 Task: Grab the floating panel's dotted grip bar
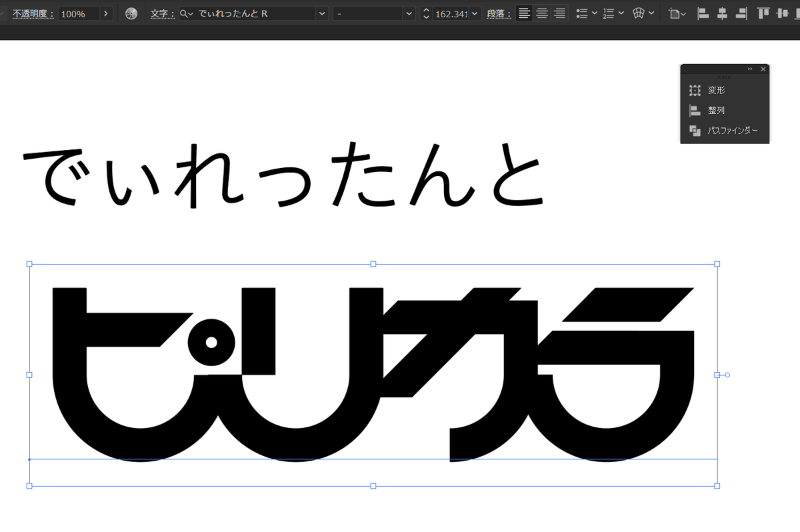coord(725,77)
